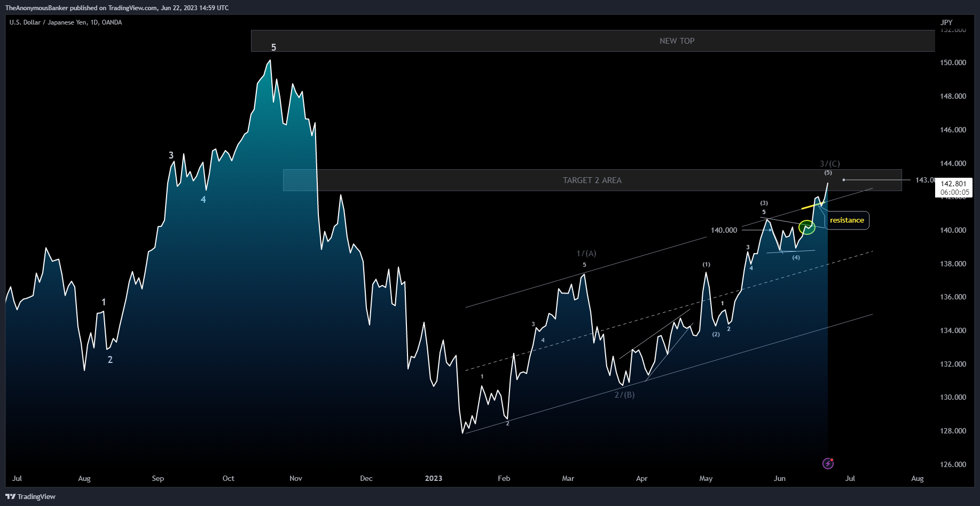Click 150.000 on the price axis
Screen dimensions: 980x506
pos(953,63)
